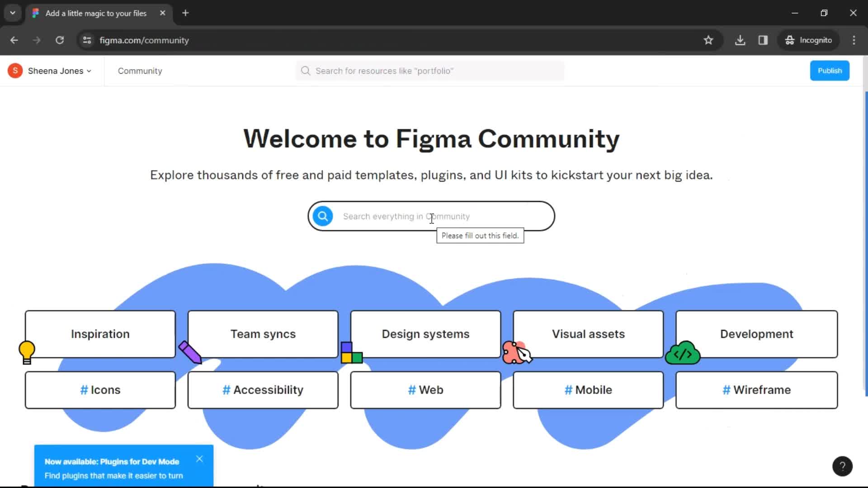Click the Community menu item in header
This screenshot has width=868, height=488.
[140, 70]
